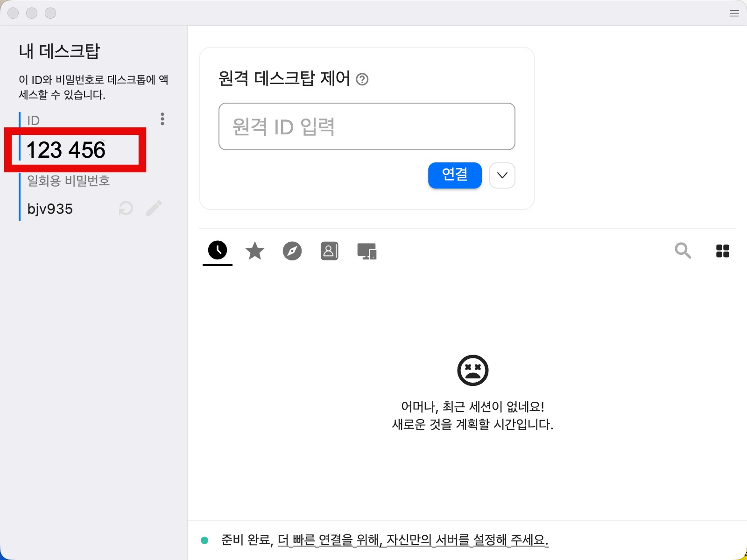Refresh the one-time password
This screenshot has height=560, width=747.
[126, 208]
